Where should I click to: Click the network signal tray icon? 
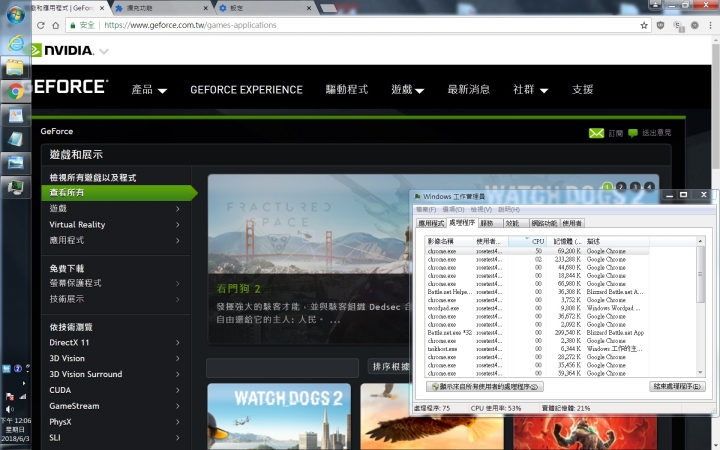[x=23, y=396]
